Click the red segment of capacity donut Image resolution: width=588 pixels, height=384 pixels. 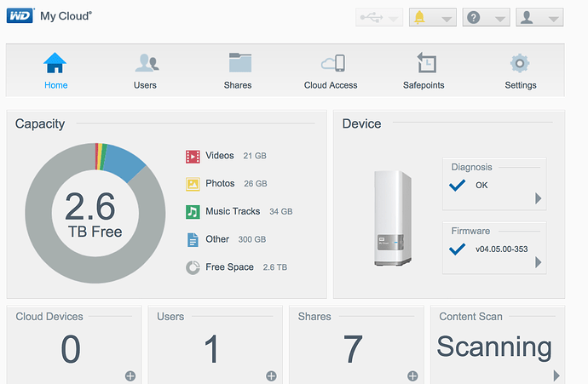point(96,156)
